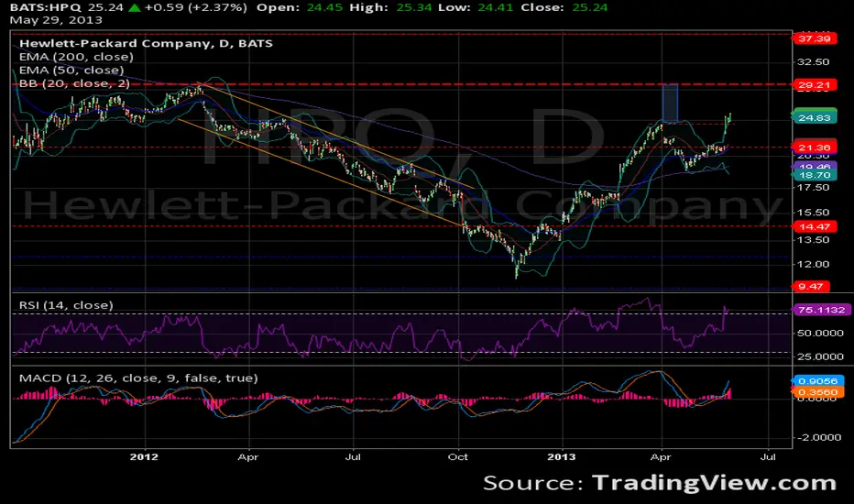This screenshot has height=504, width=854.
Task: Click the Jul label at axis end
Action: tap(768, 456)
